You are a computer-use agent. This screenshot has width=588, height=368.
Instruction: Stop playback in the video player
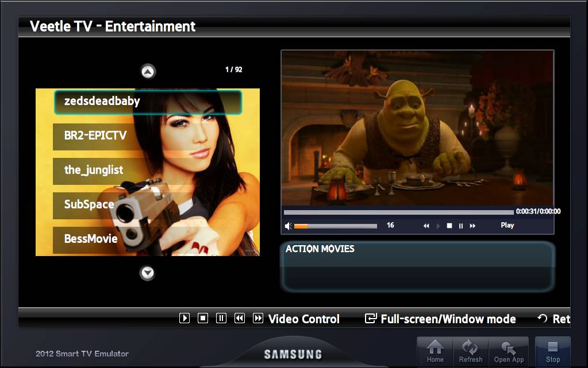point(449,226)
